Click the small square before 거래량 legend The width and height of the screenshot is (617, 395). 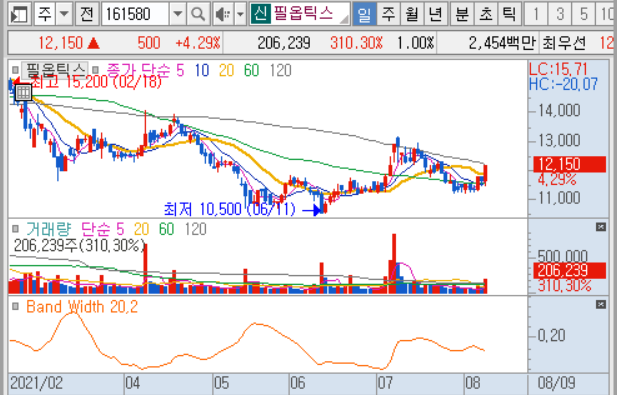click(15, 229)
